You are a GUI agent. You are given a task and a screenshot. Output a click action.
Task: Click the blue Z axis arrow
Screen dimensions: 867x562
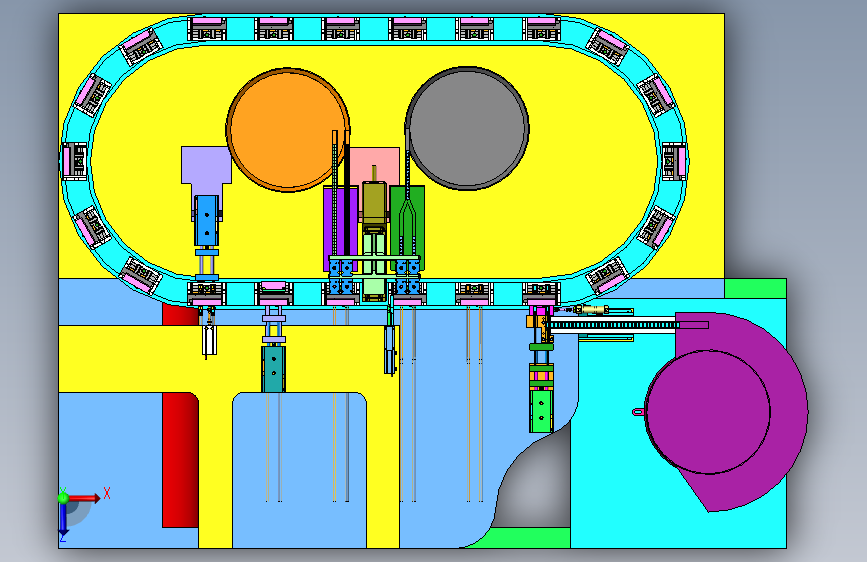tap(63, 519)
